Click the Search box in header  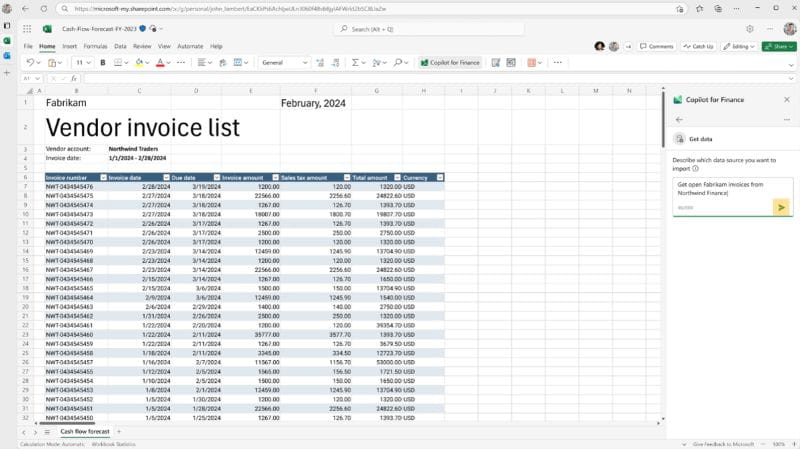[430, 29]
